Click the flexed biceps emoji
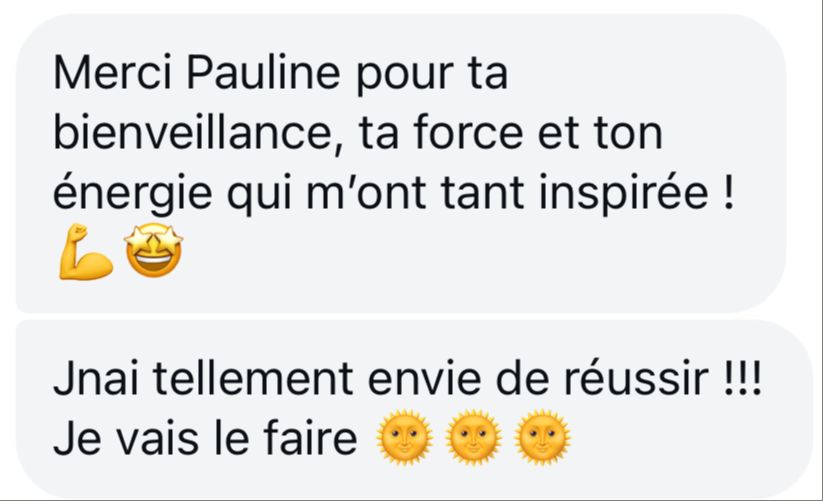 (x=85, y=252)
